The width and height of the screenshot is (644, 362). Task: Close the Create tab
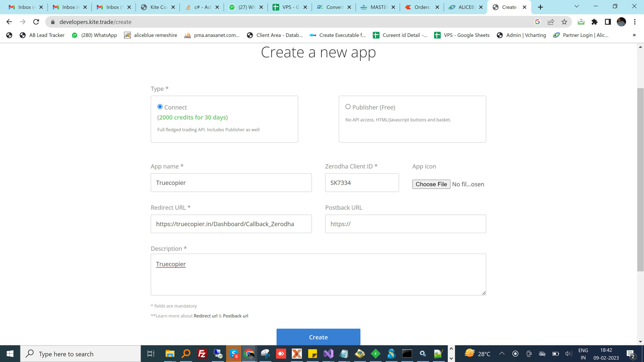pos(524,7)
